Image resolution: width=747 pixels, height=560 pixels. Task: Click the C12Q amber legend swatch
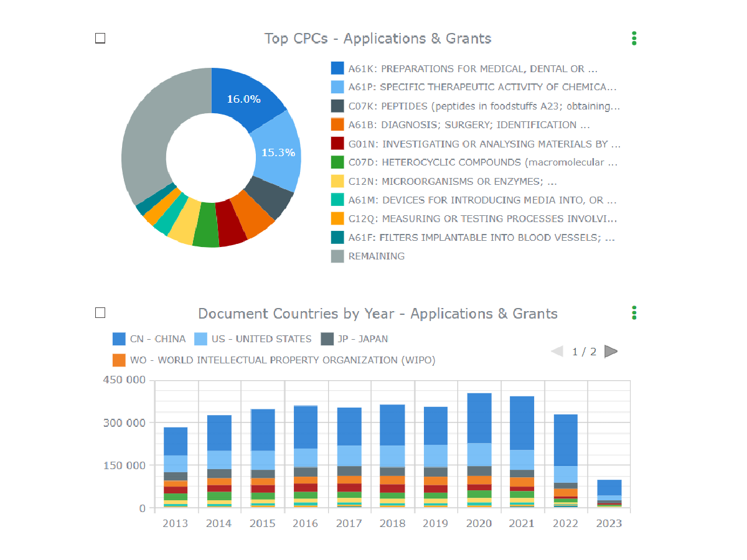337,218
